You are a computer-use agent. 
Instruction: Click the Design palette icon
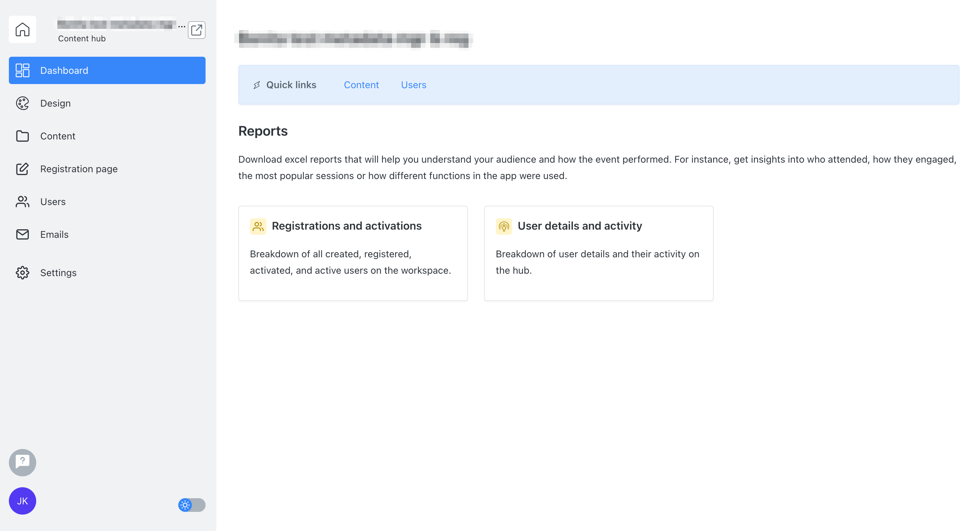[x=23, y=103]
